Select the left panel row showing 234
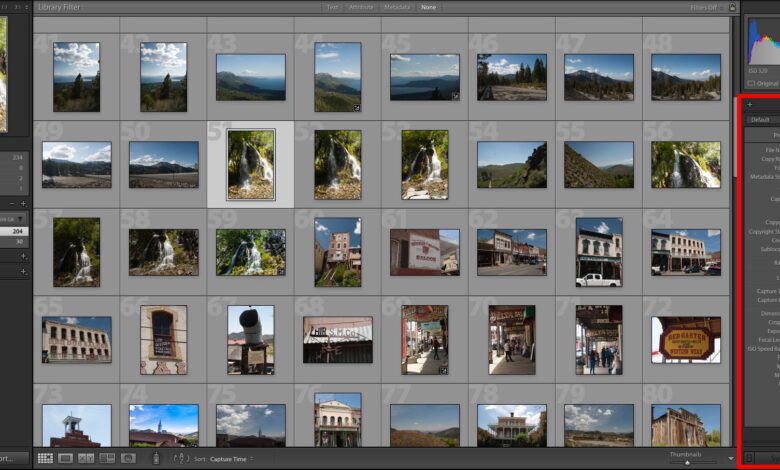This screenshot has width=780, height=470. (x=14, y=157)
